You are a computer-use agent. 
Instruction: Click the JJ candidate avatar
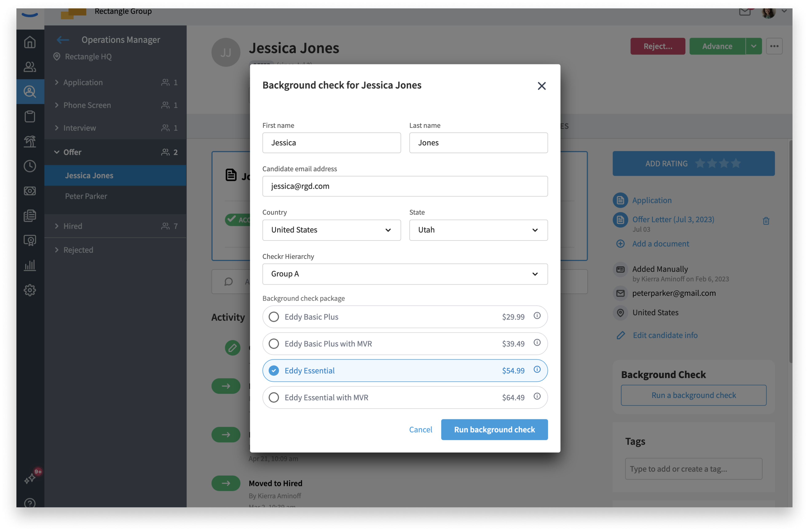pyautogui.click(x=226, y=52)
